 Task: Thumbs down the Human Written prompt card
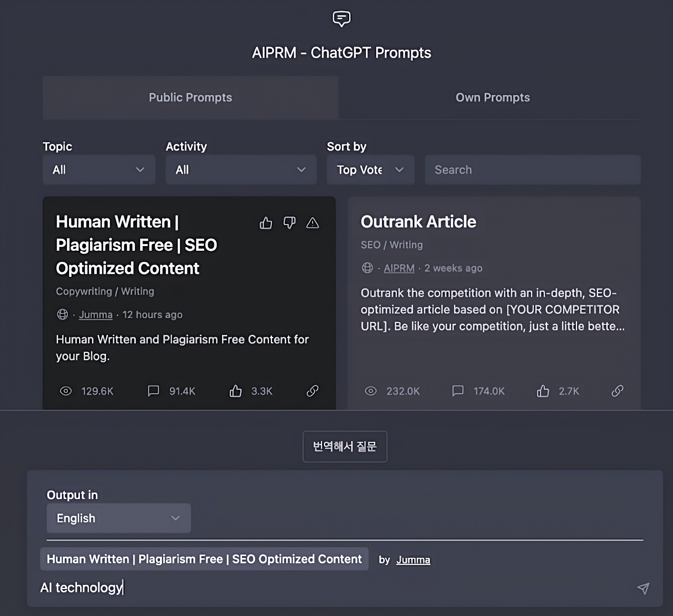point(289,223)
